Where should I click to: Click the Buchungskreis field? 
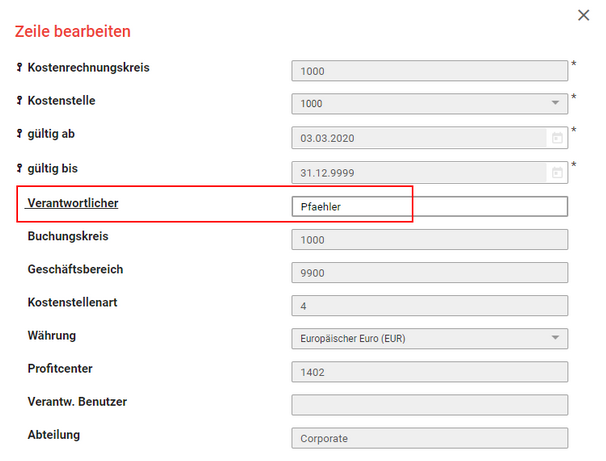[x=430, y=240]
